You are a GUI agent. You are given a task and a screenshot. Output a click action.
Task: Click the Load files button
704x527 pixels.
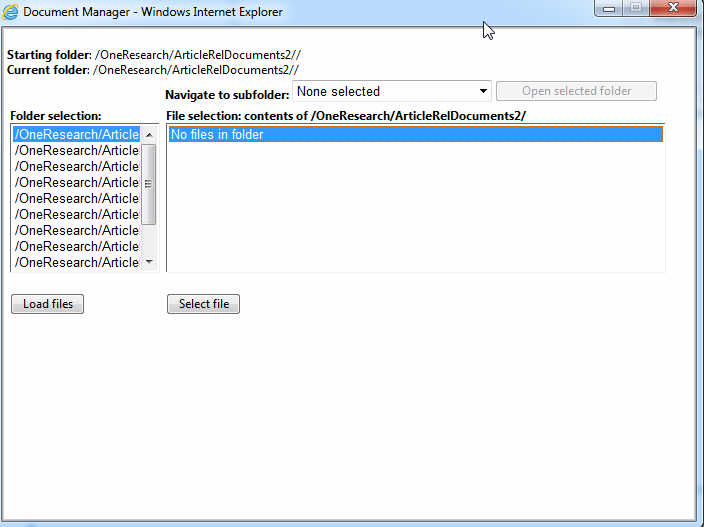48,304
